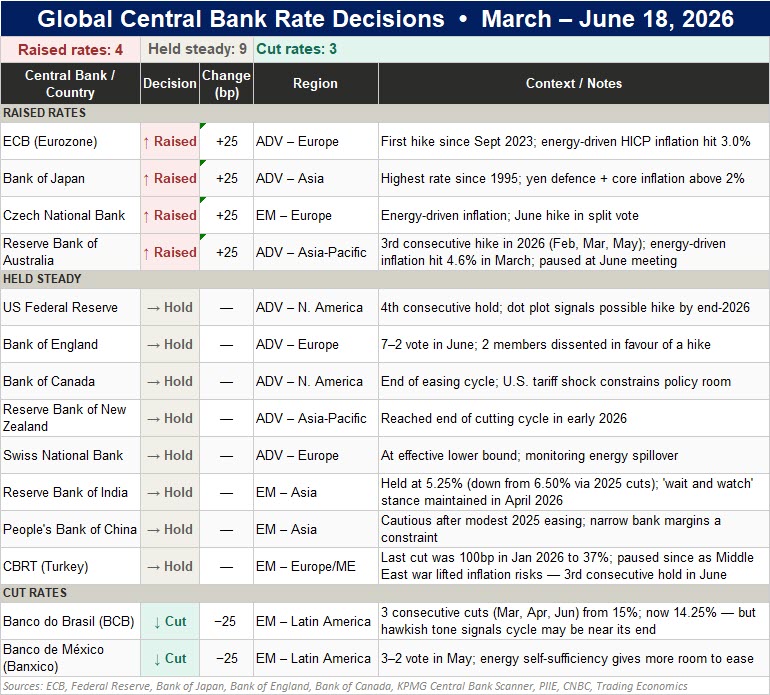Select the Hold arrow cell for US Federal Reserve
The width and height of the screenshot is (770, 695).
pyautogui.click(x=170, y=307)
